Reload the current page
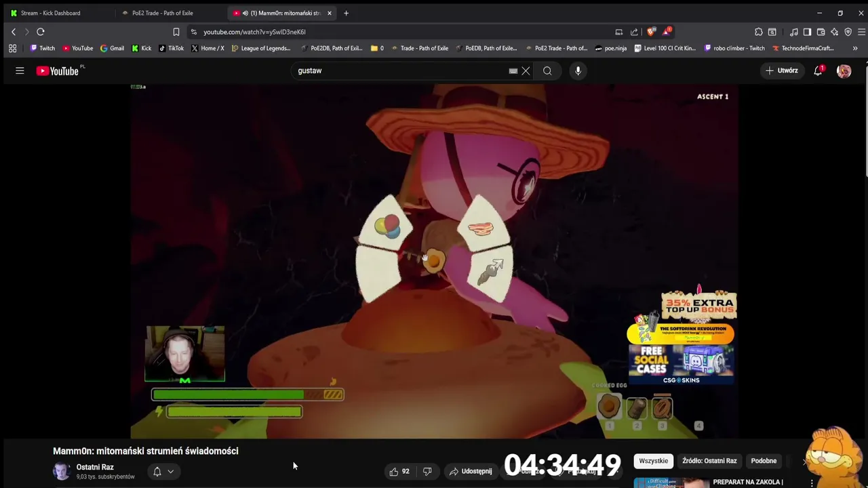The width and height of the screenshot is (868, 488). [x=41, y=32]
